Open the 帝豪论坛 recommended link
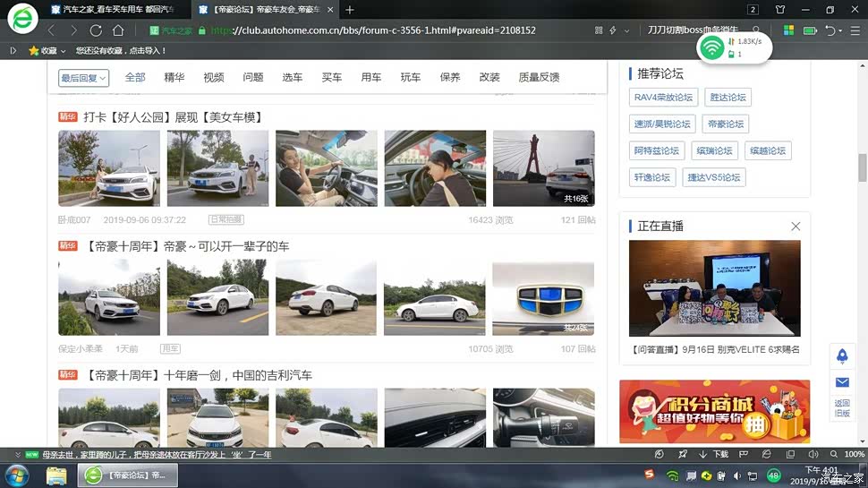 pyautogui.click(x=725, y=124)
